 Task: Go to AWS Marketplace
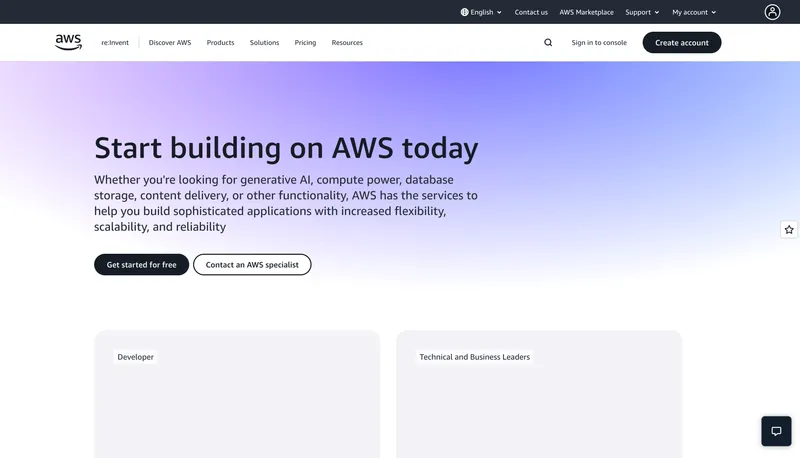pos(586,12)
